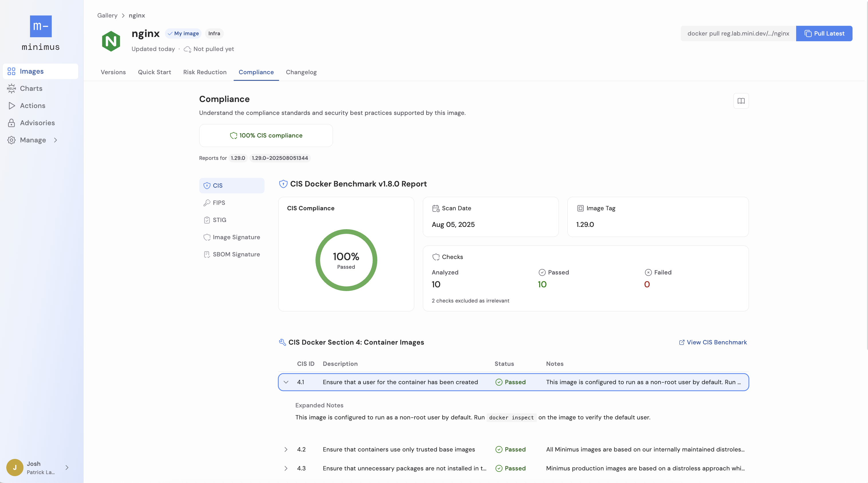Viewport: 868px width, 483px height.
Task: Open the View CIS Benchmark link
Action: coord(713,342)
